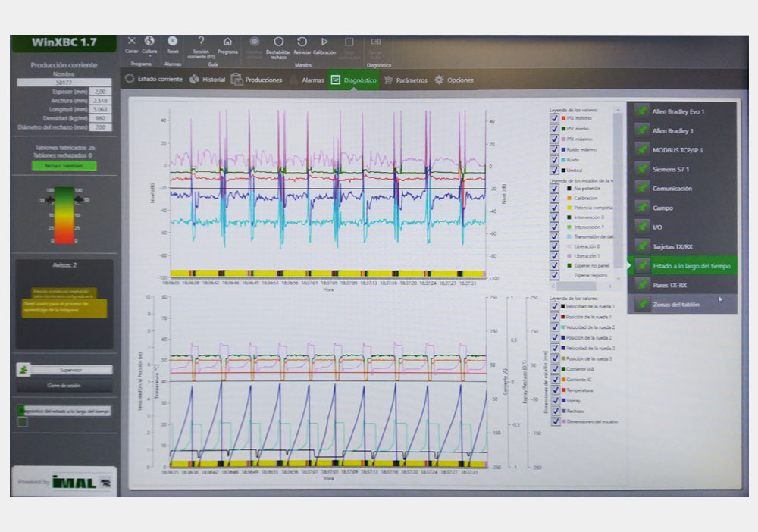Image resolution: width=758 pixels, height=532 pixels.
Task: Click the Comunicación status icon
Action: click(x=642, y=189)
